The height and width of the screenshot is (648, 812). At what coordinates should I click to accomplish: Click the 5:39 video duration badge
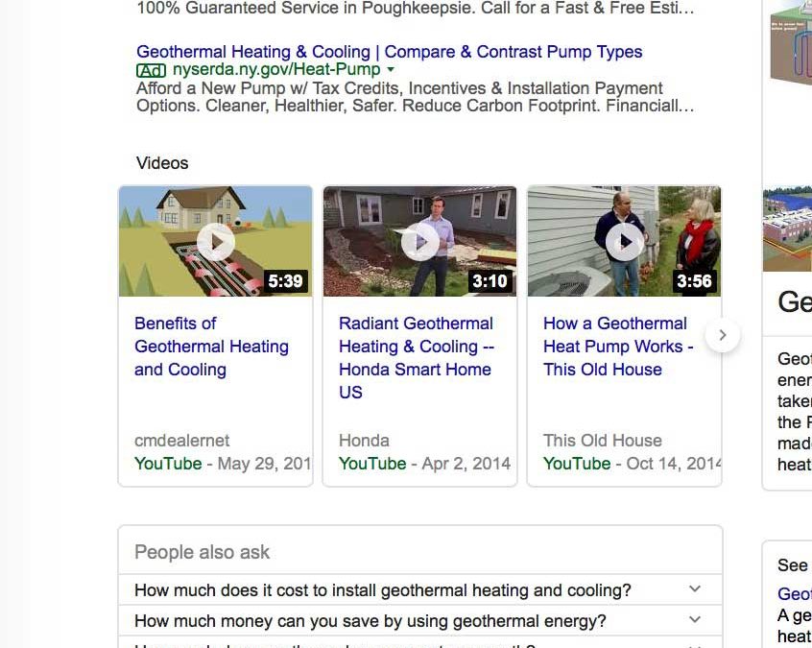click(285, 281)
